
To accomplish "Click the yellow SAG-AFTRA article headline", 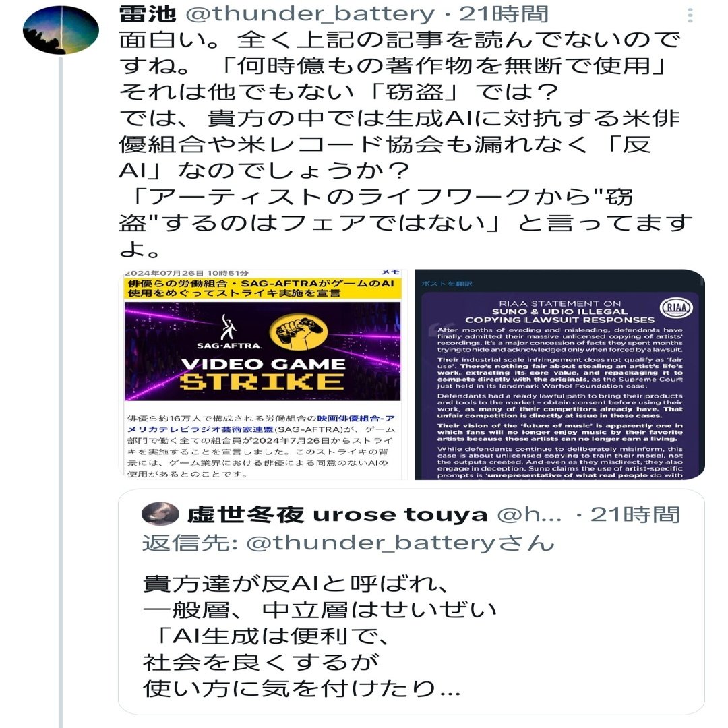I will click(262, 289).
